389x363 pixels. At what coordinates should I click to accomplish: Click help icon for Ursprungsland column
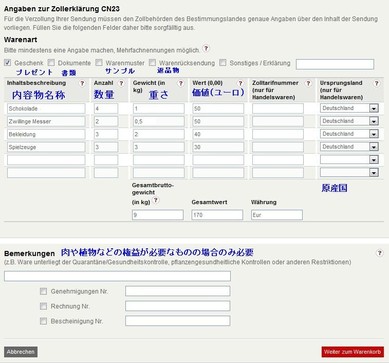376,83
